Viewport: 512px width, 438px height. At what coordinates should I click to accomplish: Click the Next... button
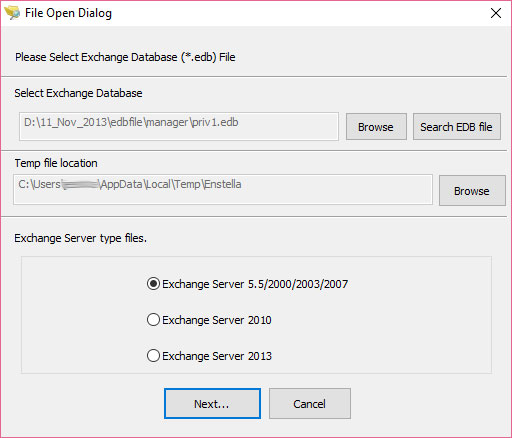[212, 404]
